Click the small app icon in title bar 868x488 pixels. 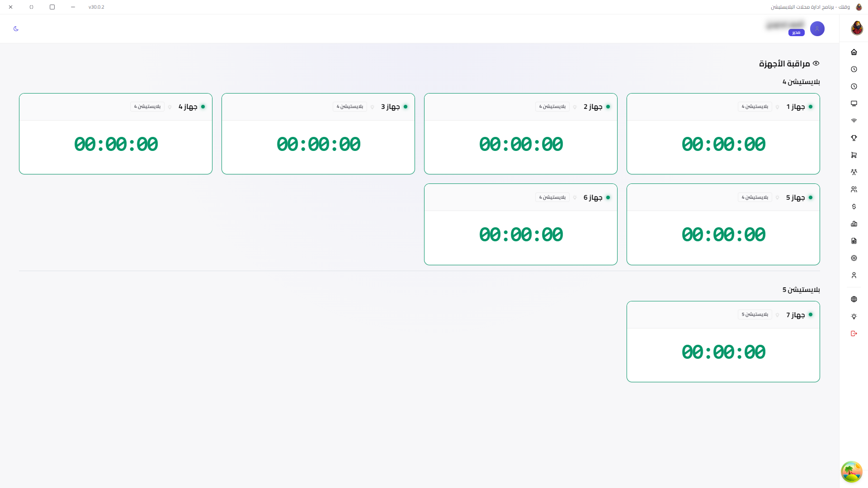coord(859,7)
